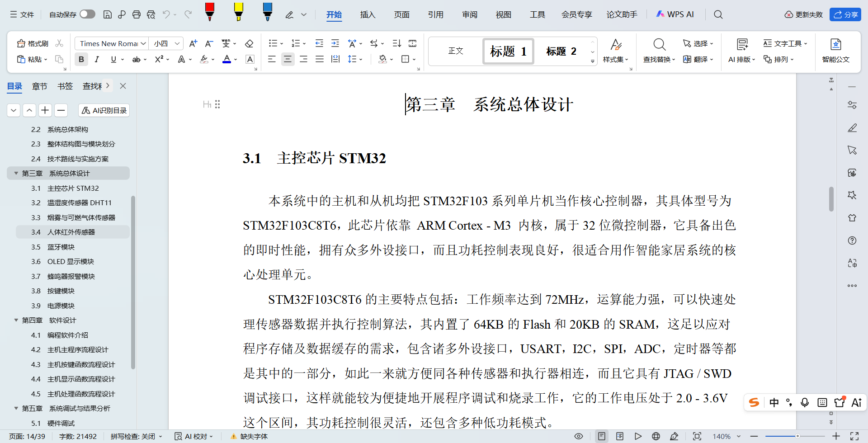Click the pen edit icon in right sidebar
This screenshot has height=443, width=868.
(852, 127)
